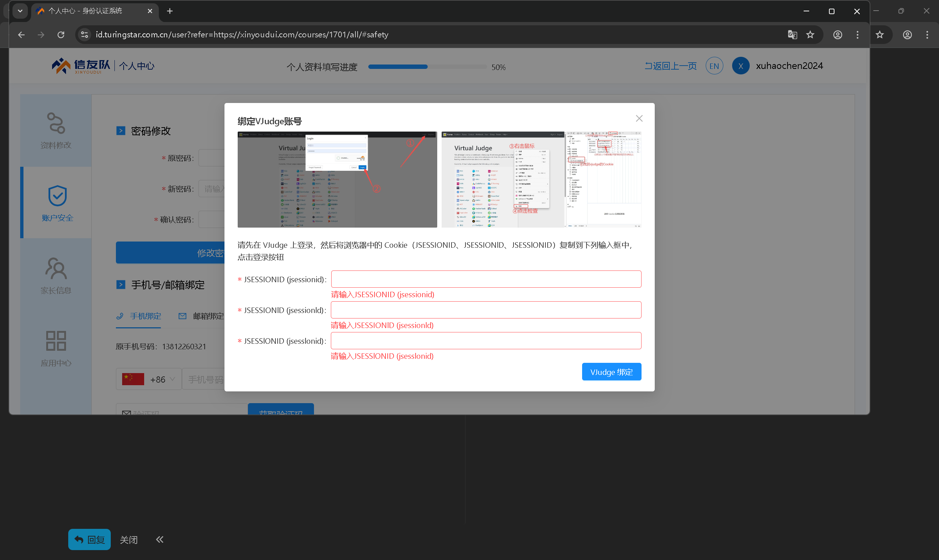The height and width of the screenshot is (560, 939).
Task: Click the 回复 reply button
Action: pos(89,539)
